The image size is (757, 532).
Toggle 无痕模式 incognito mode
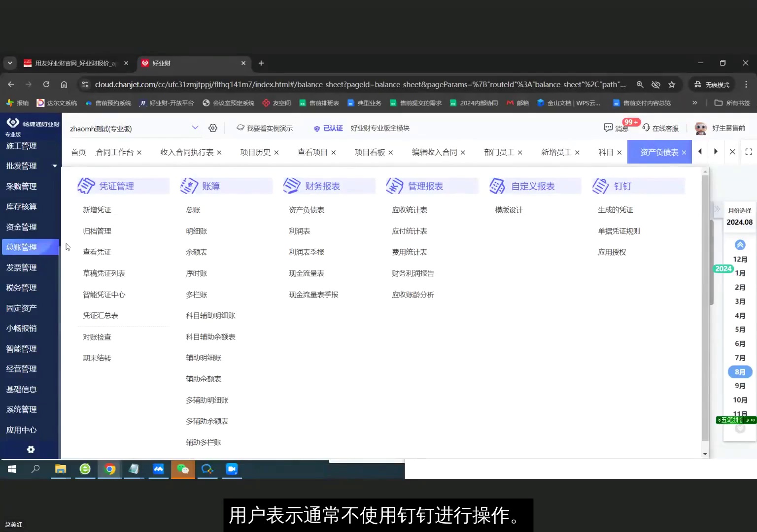711,84
